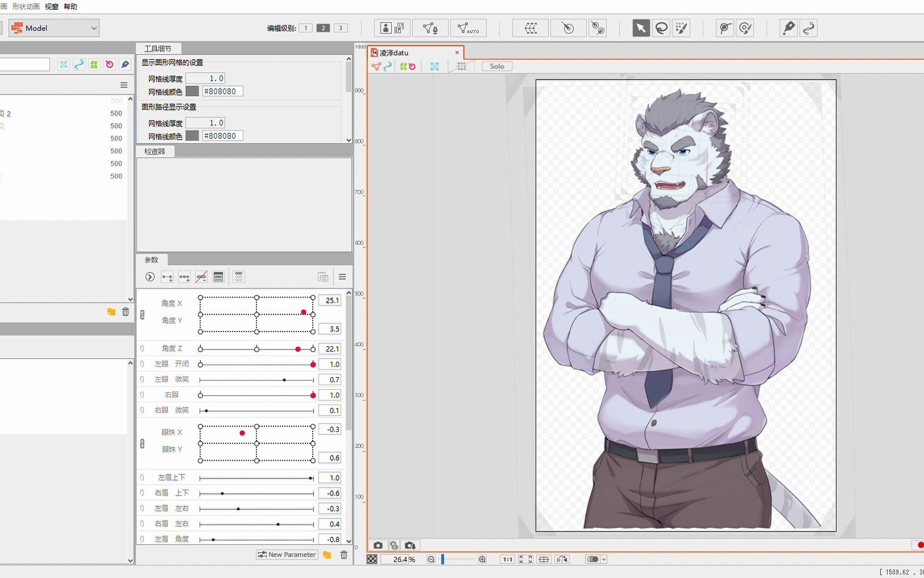
Task: Select edit level 1
Action: [305, 28]
